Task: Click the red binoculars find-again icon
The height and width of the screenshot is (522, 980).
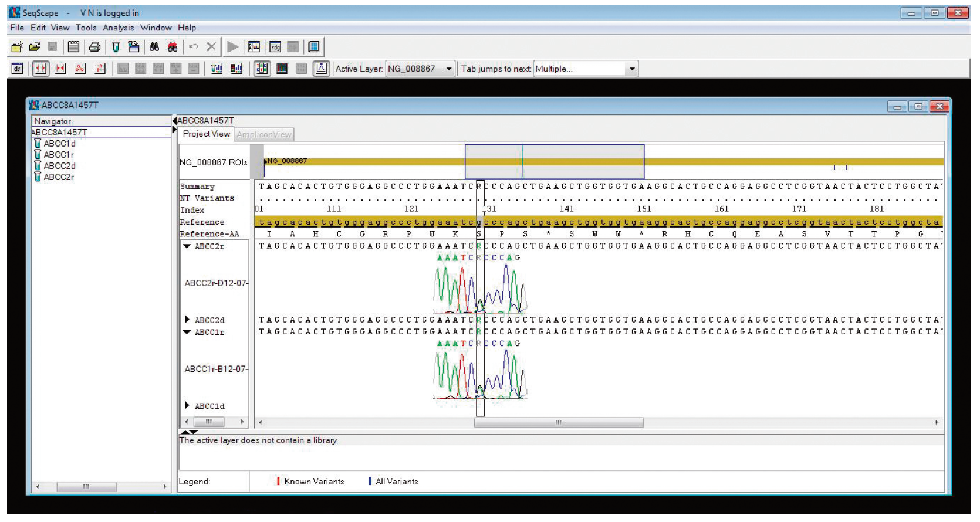Action: tap(173, 47)
